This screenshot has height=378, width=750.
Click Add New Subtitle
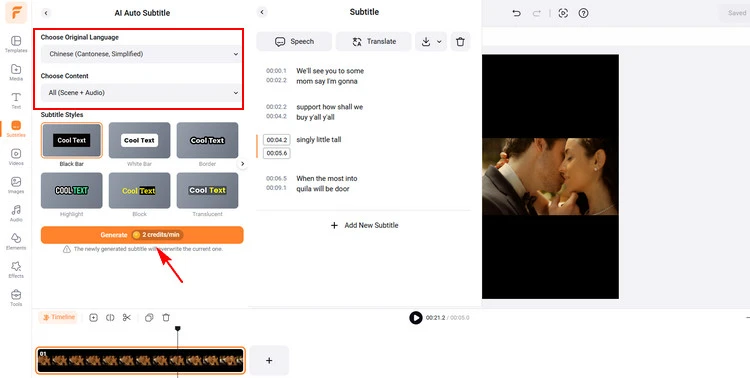click(364, 225)
